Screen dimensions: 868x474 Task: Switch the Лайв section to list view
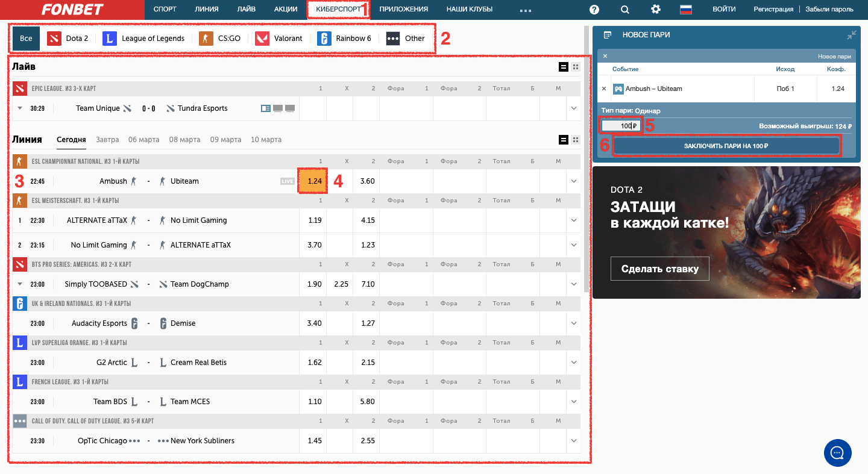[564, 67]
